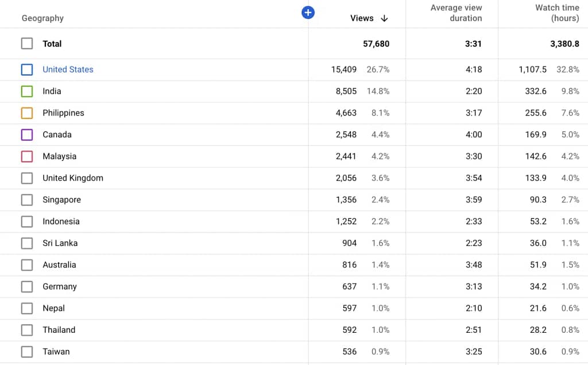The height and width of the screenshot is (365, 588).
Task: Toggle the Malaysia red checkbox
Action: tap(27, 156)
